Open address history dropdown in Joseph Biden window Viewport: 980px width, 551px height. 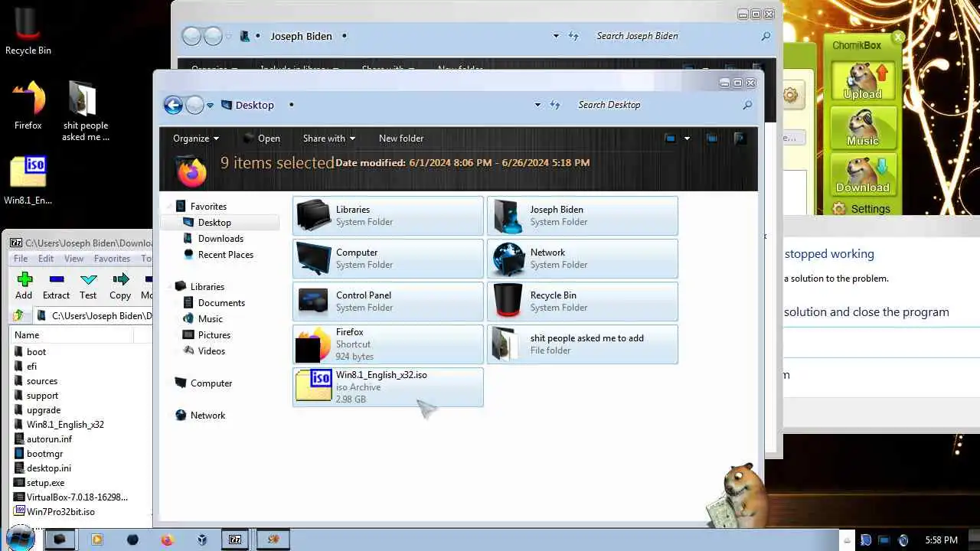[x=556, y=36]
